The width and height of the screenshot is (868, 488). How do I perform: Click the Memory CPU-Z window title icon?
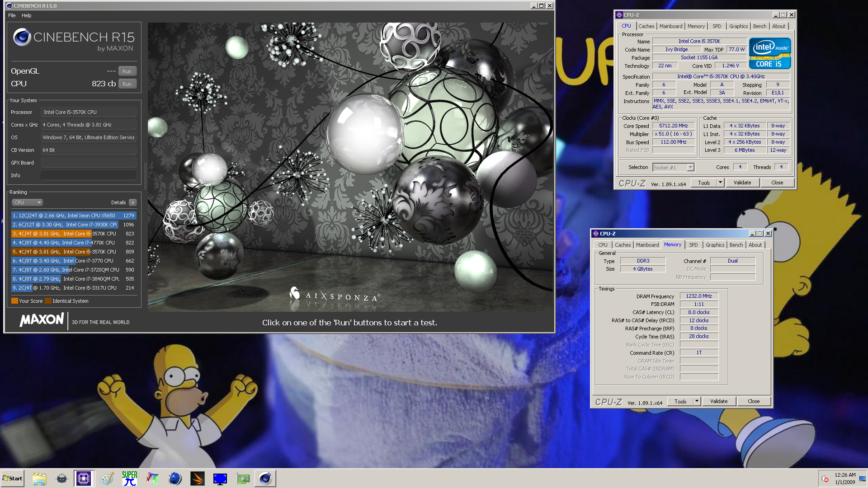pos(595,234)
